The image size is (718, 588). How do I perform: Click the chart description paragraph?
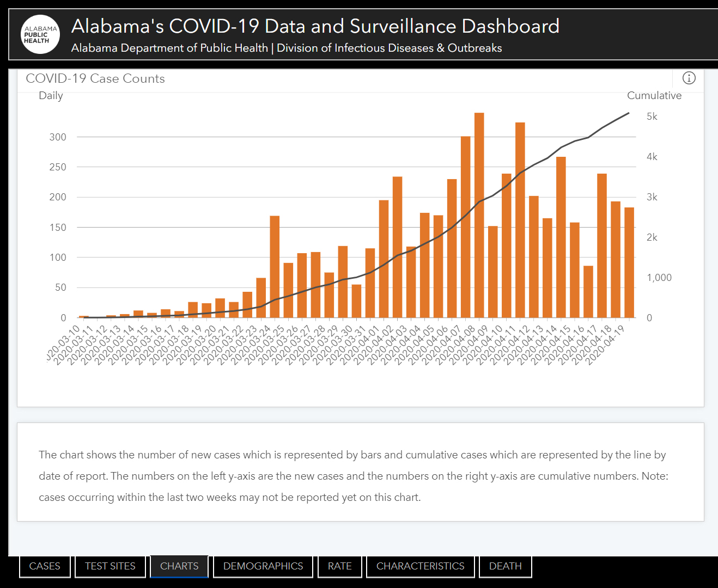354,476
